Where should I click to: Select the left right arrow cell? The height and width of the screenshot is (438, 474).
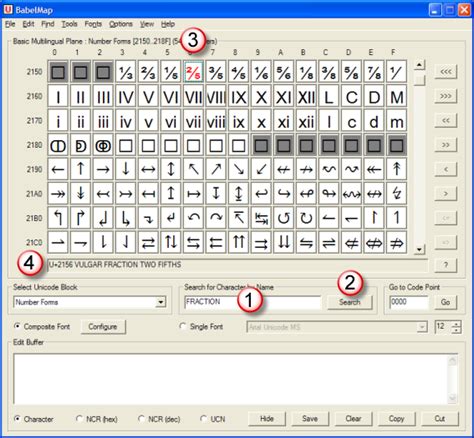pyautogui.click(x=148, y=170)
